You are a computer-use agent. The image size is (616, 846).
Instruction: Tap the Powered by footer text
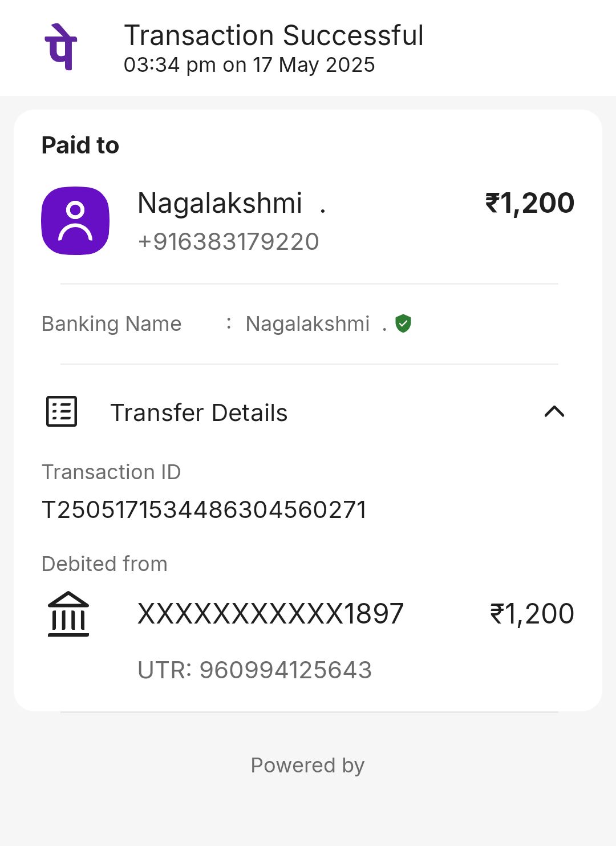pyautogui.click(x=308, y=766)
